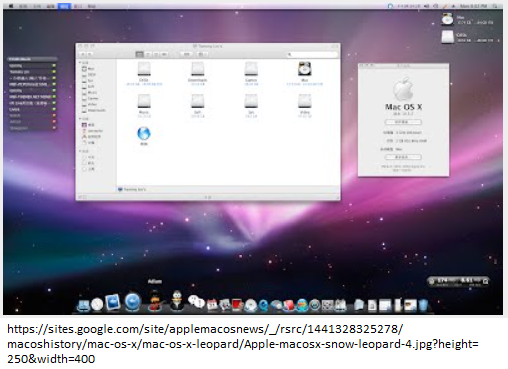
Task: Click the Finder back button
Action: tap(82, 54)
